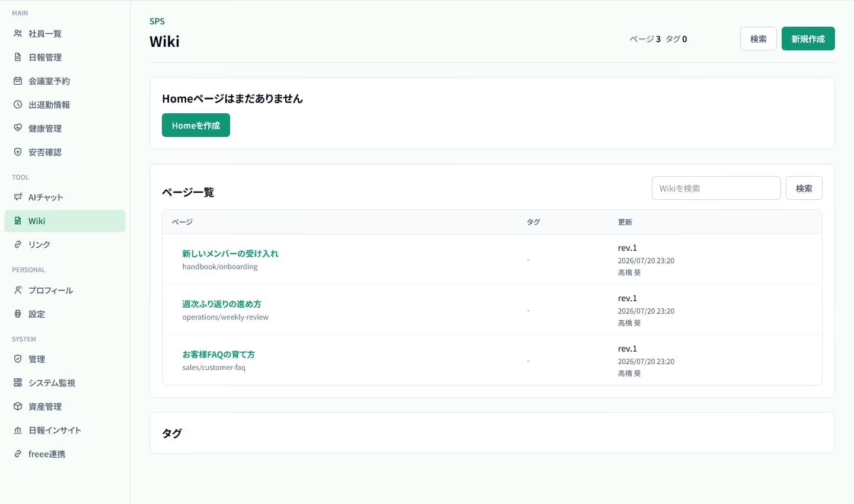Go to freee連携 menu label
The width and height of the screenshot is (854, 504).
pyautogui.click(x=47, y=454)
